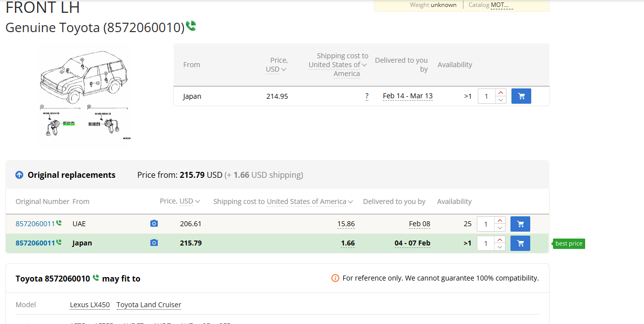Click unknown shipping cost question mark

pos(367,96)
